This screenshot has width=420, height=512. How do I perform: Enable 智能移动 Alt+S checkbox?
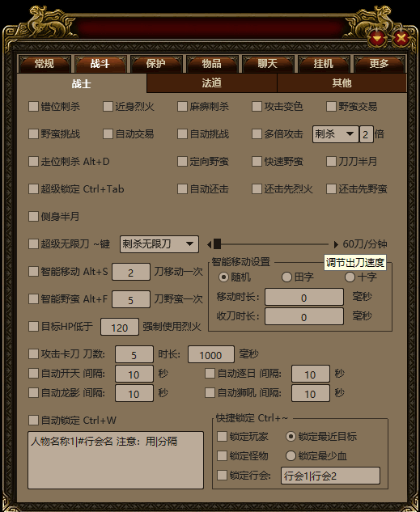coord(33,271)
